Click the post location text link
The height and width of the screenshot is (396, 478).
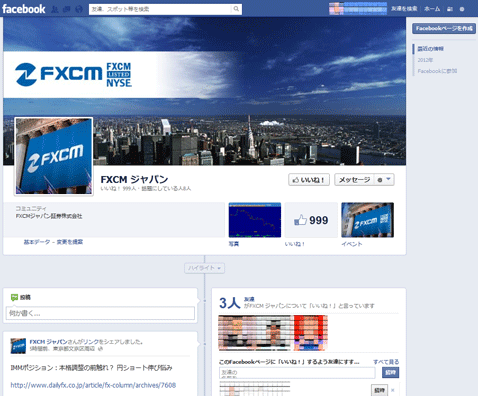point(74,349)
